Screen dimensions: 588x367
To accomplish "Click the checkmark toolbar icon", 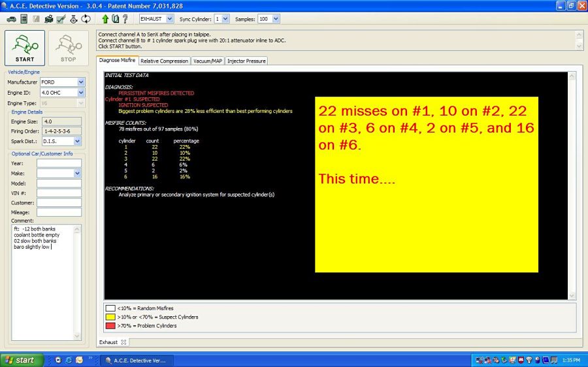I will (61, 19).
